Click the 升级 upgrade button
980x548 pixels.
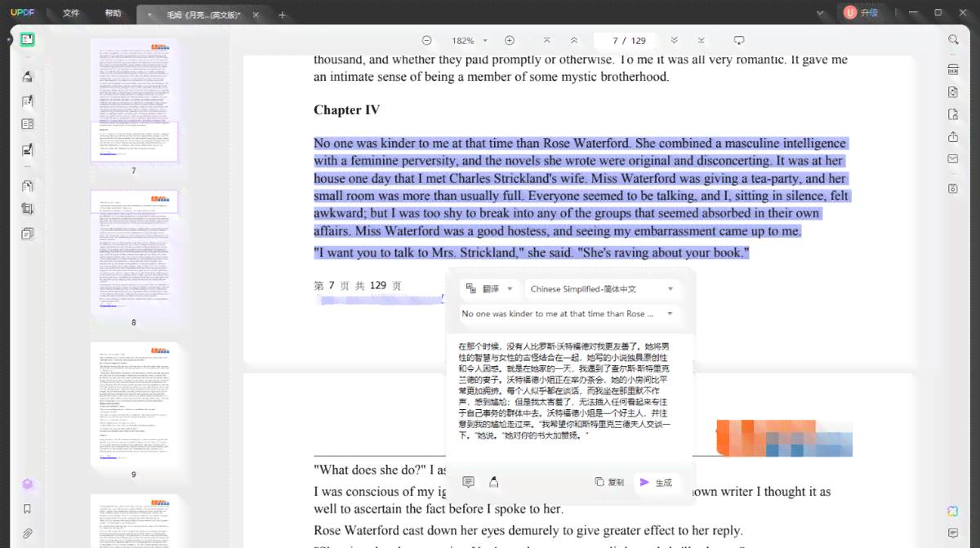[x=862, y=12]
